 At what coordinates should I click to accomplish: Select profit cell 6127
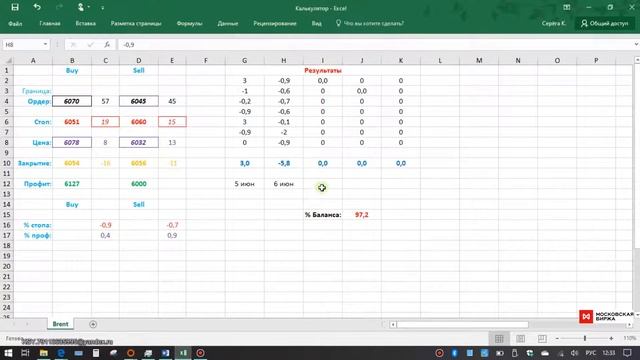[x=72, y=184]
